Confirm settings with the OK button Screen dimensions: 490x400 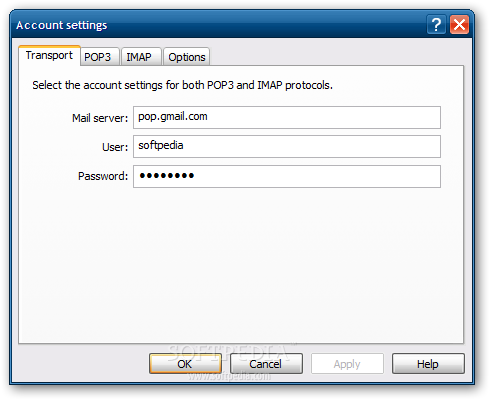tap(185, 364)
